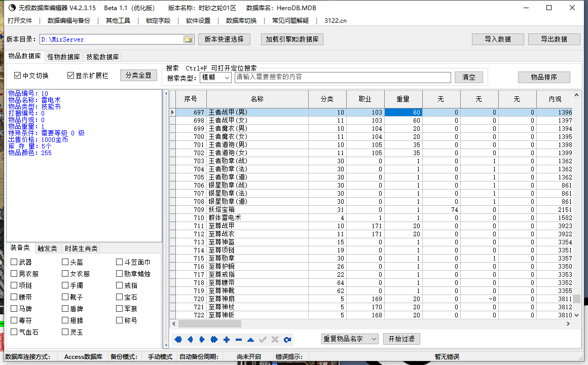
Task: Go to the previous record
Action: 190,340
